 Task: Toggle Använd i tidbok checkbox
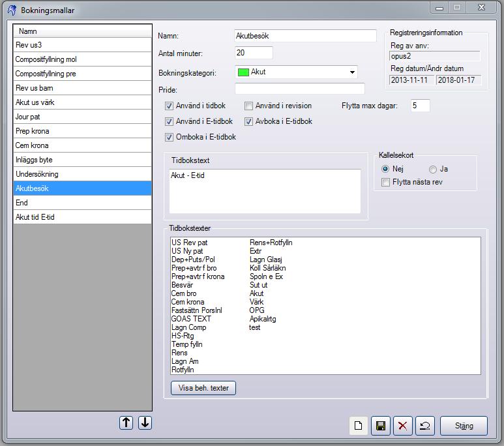(169, 106)
